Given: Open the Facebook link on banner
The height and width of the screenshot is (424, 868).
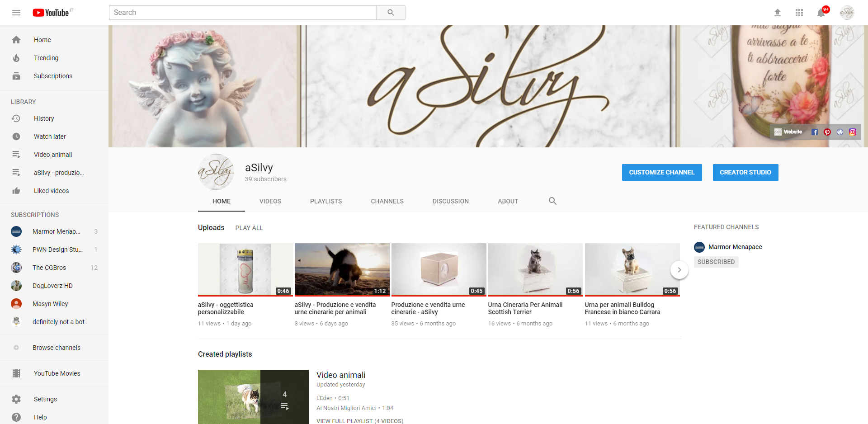Looking at the screenshot, I should [x=815, y=132].
